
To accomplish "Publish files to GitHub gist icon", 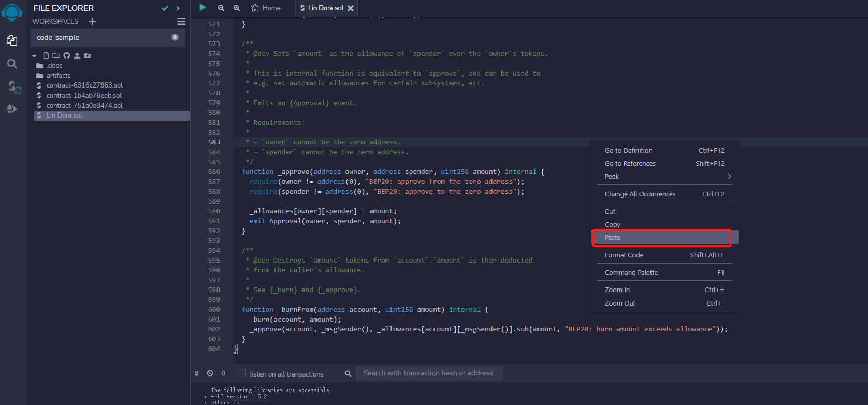I will click(x=67, y=55).
